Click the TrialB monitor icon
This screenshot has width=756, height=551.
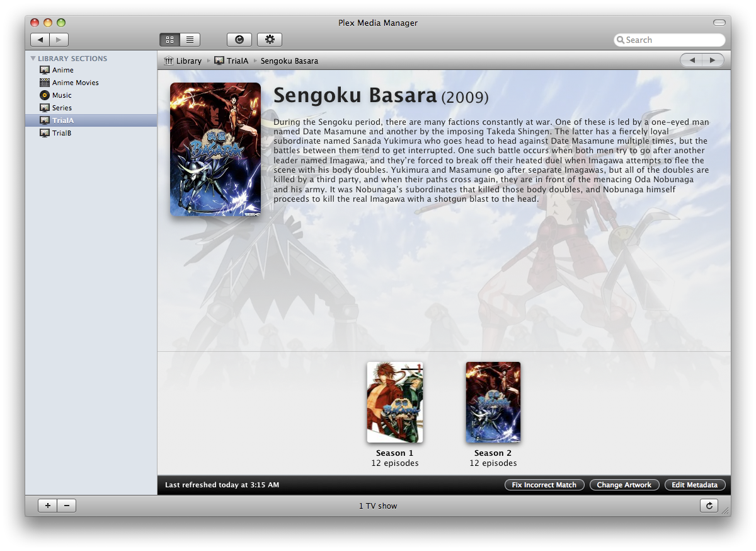pyautogui.click(x=44, y=133)
